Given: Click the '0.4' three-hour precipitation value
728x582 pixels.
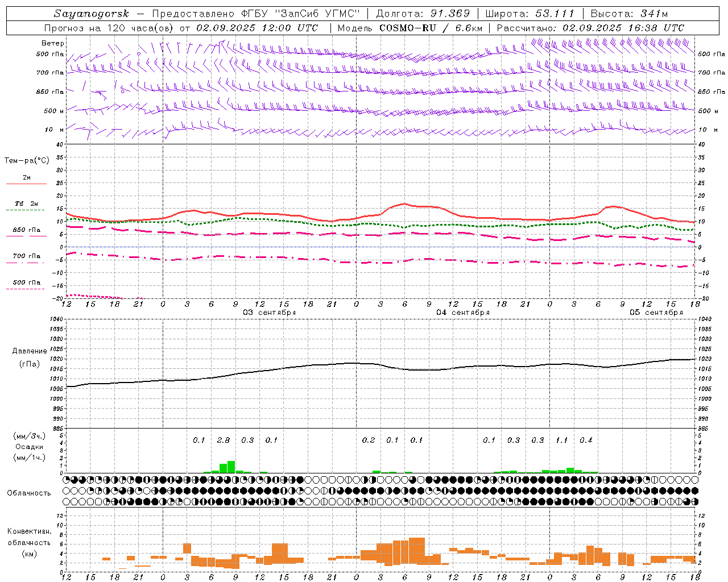Looking at the screenshot, I should tap(586, 440).
